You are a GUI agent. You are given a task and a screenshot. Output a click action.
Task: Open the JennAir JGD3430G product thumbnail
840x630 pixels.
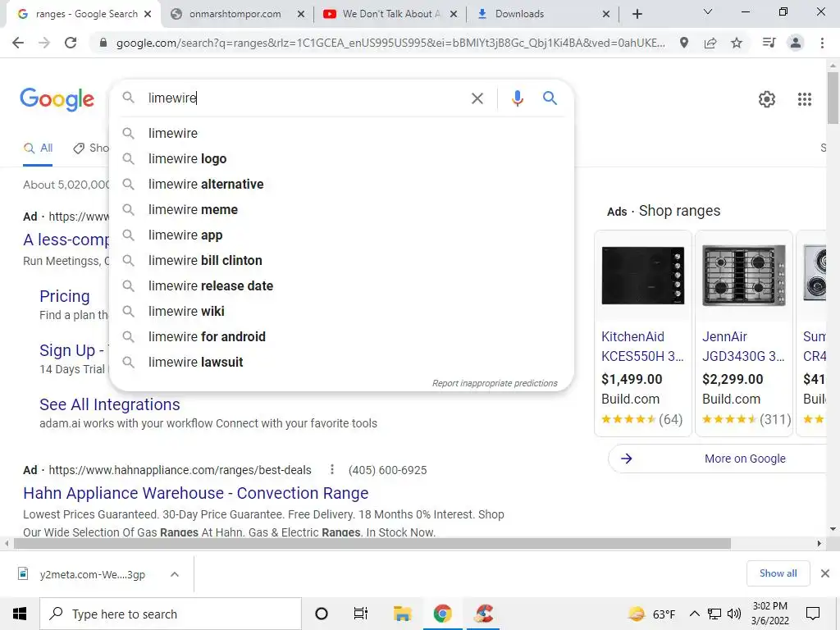(x=743, y=276)
